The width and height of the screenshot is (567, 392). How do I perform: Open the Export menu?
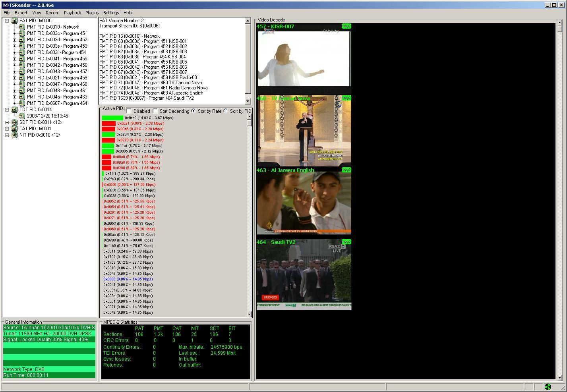pyautogui.click(x=21, y=13)
